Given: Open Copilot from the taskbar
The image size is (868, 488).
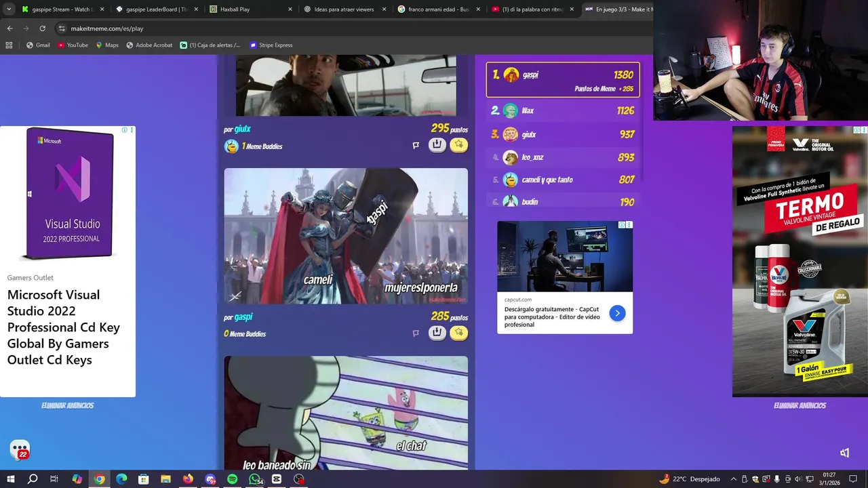Looking at the screenshot, I should coord(77,479).
